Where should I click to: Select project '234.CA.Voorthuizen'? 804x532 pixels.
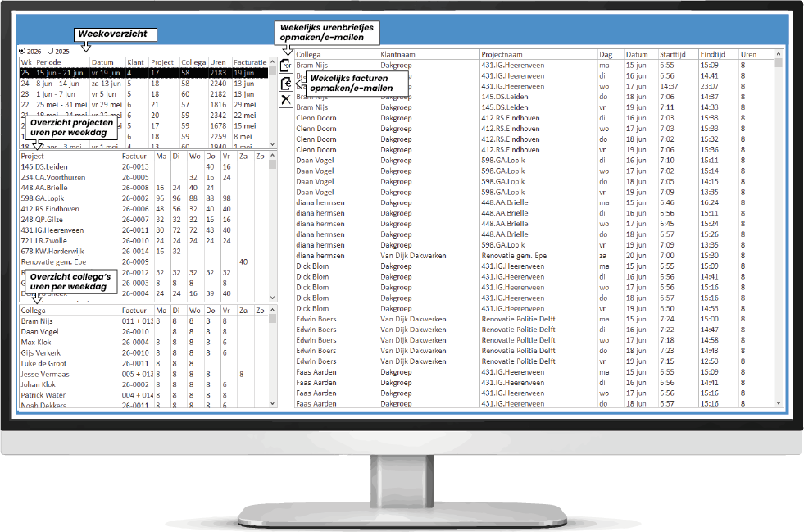pyautogui.click(x=52, y=177)
